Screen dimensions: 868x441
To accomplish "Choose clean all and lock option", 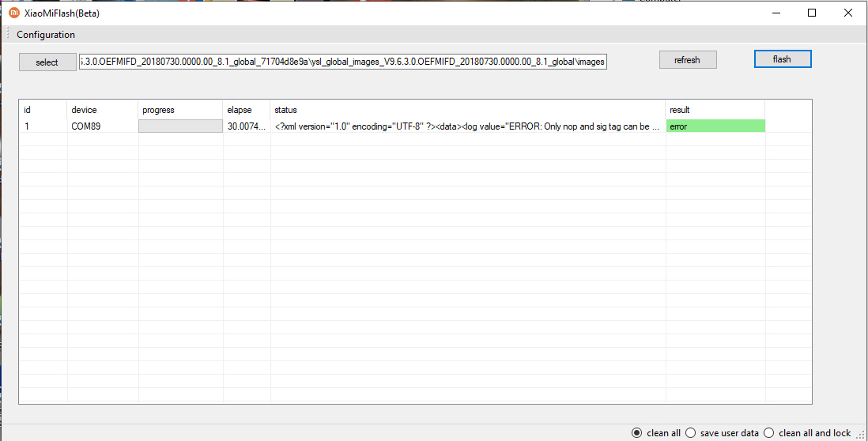I will pyautogui.click(x=807, y=432).
